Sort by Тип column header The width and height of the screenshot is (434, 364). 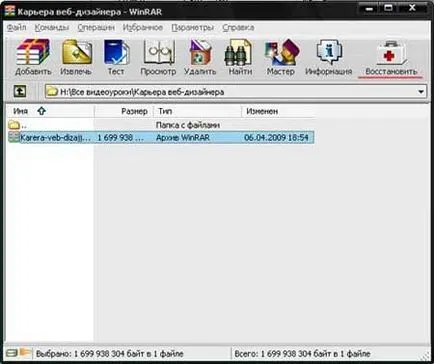(x=197, y=111)
